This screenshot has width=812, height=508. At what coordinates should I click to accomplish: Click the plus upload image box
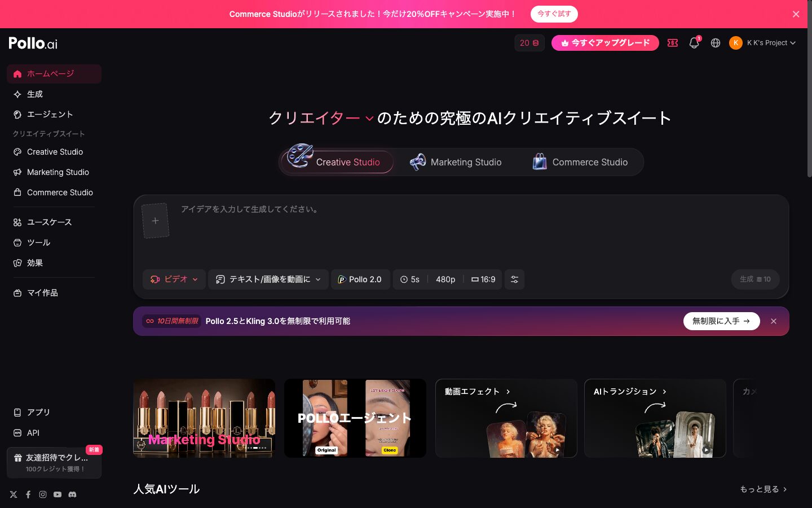tap(155, 221)
